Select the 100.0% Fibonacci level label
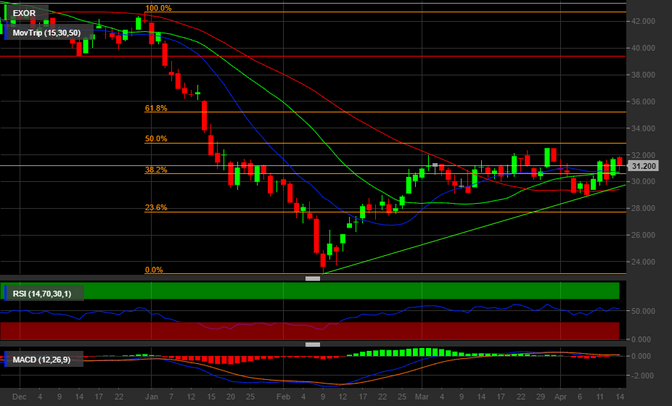The image size is (672, 406). (x=158, y=8)
